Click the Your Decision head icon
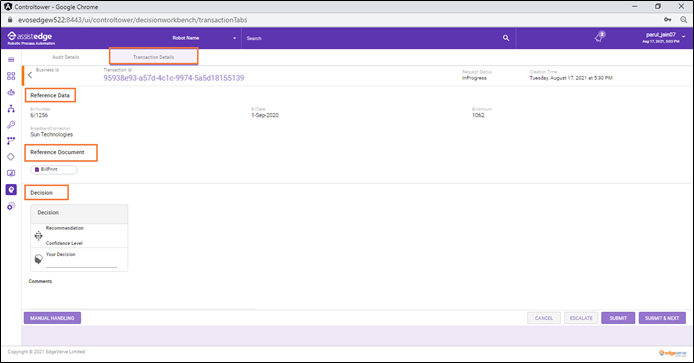This screenshot has width=694, height=363. 39,259
